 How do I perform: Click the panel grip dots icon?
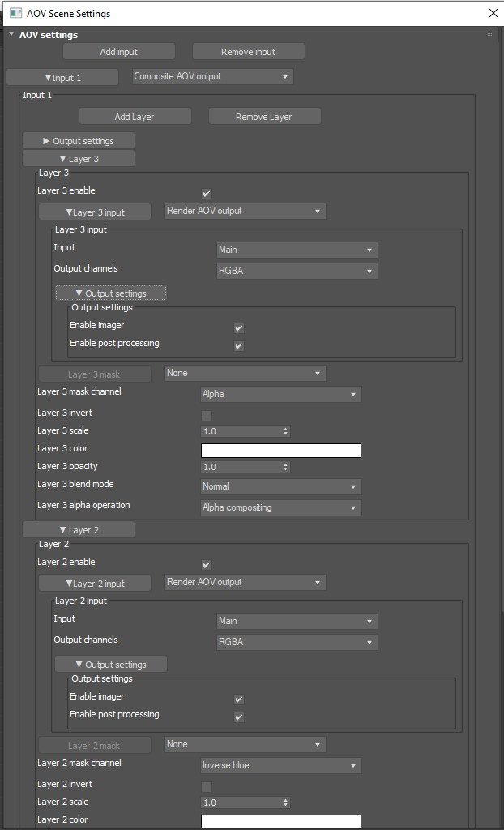[489, 34]
